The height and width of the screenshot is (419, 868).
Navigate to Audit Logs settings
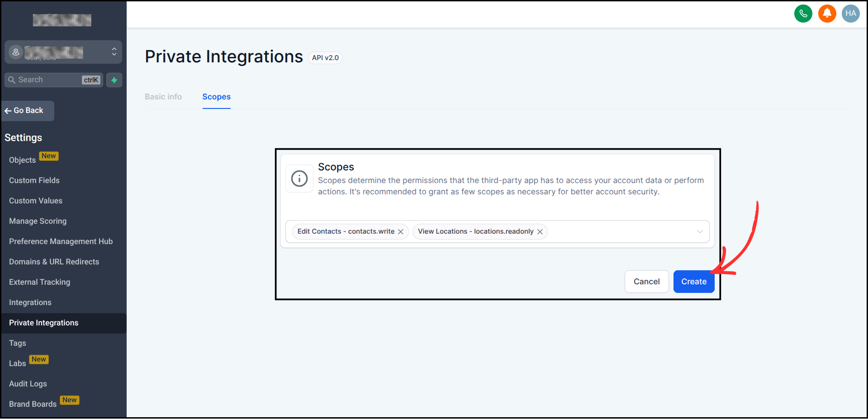(x=28, y=383)
